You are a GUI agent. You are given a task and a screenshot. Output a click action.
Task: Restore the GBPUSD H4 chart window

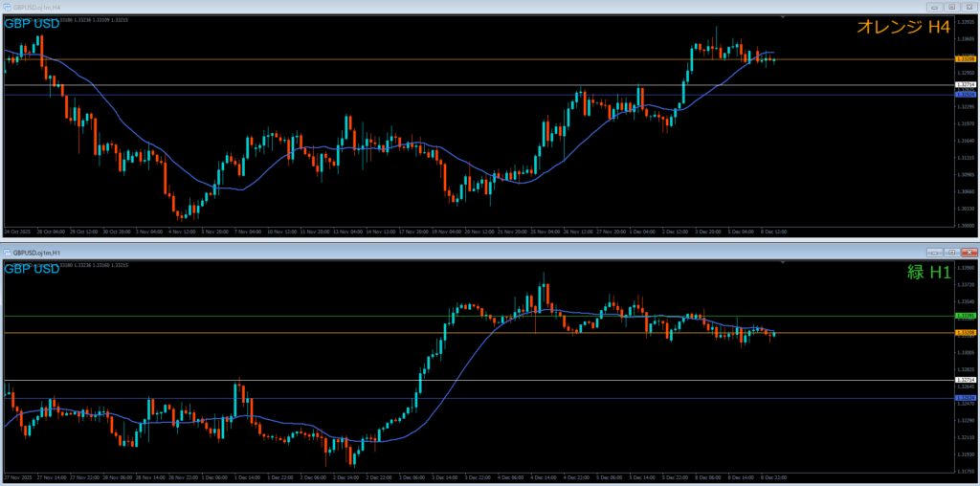(952, 7)
